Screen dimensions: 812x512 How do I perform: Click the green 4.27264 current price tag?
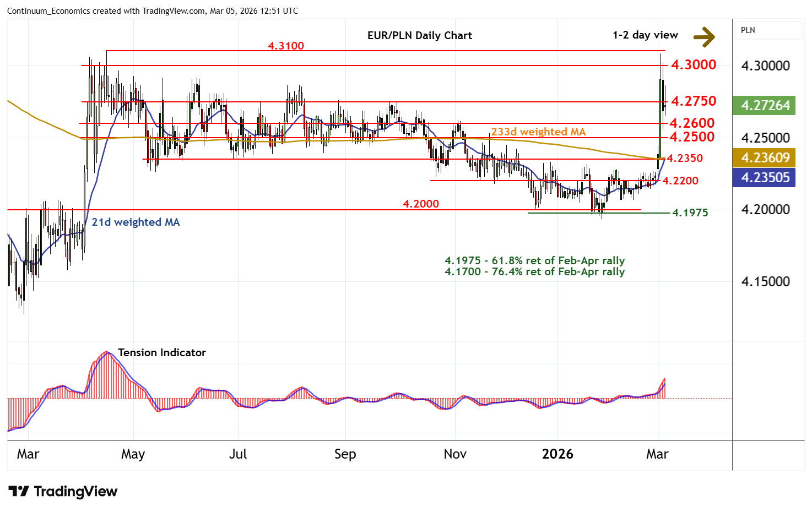[x=764, y=105]
